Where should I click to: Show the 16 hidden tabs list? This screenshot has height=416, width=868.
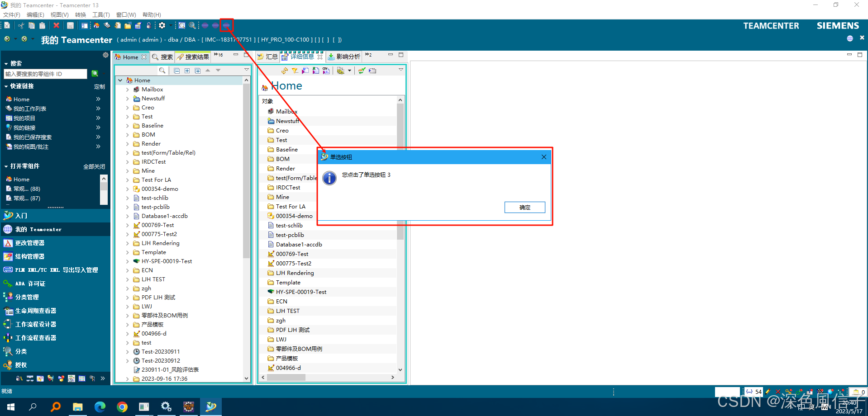(218, 55)
